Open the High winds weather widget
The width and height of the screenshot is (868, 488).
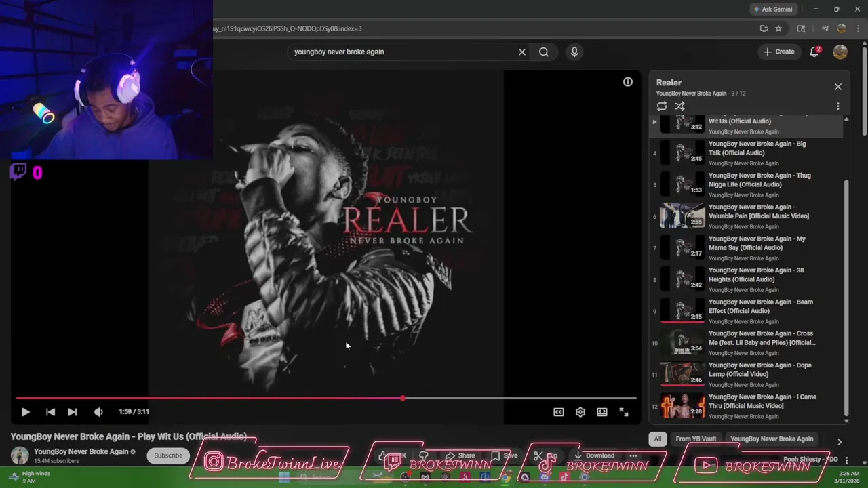pyautogui.click(x=29, y=477)
